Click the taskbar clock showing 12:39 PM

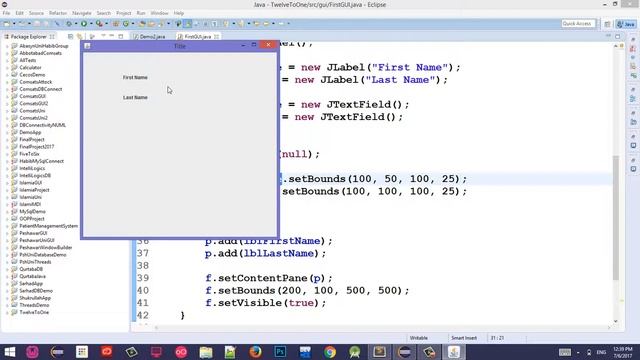(x=623, y=352)
